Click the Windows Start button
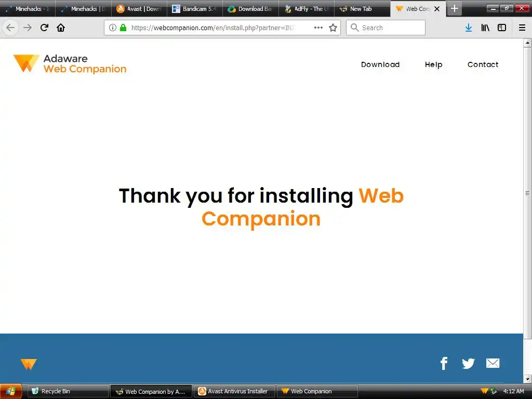532x399 pixels. [11, 391]
